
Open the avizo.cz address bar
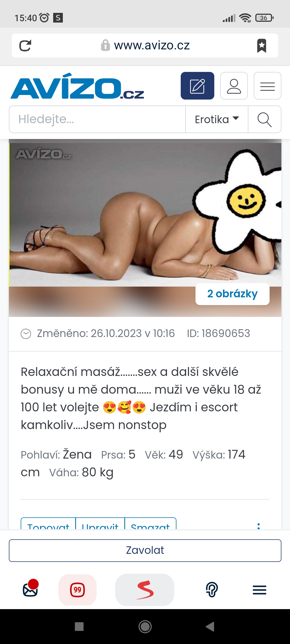[145, 45]
